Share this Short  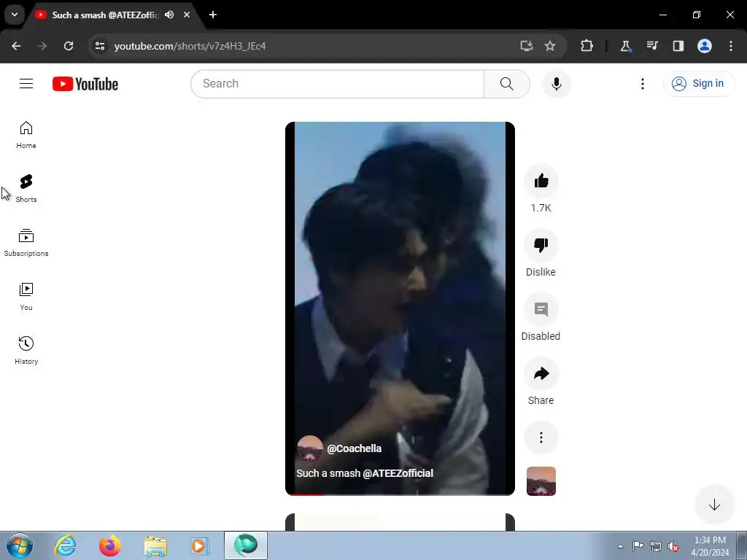pyautogui.click(x=541, y=374)
